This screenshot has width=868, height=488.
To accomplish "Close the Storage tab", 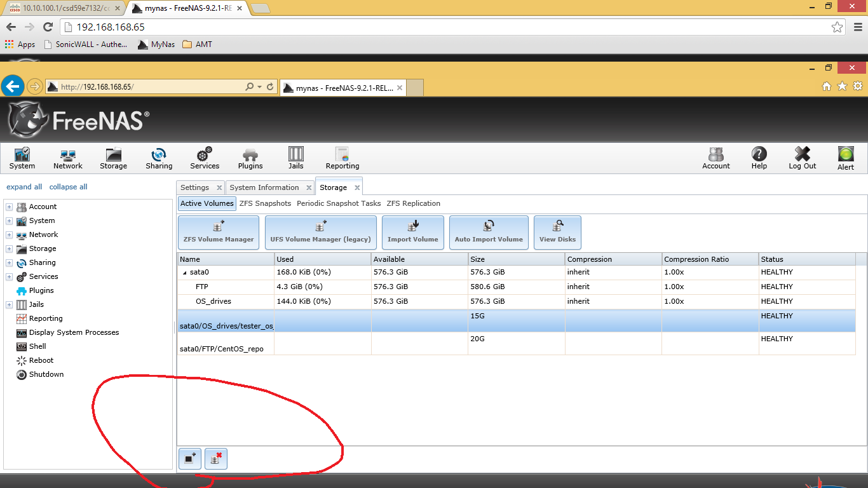I will tap(357, 188).
